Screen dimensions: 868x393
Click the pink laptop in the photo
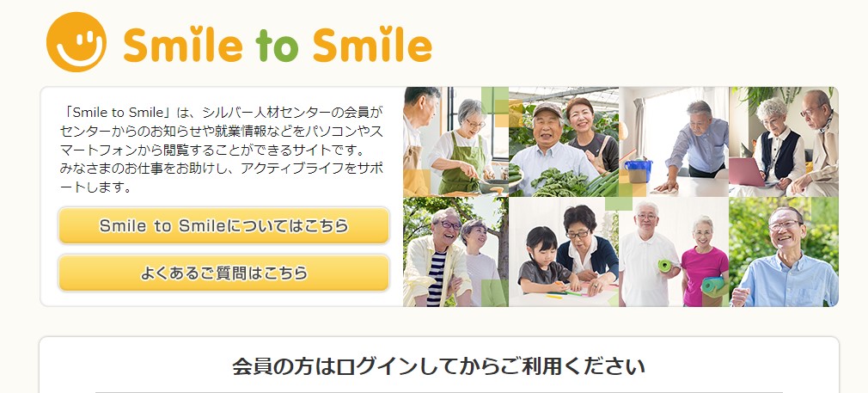click(x=746, y=172)
